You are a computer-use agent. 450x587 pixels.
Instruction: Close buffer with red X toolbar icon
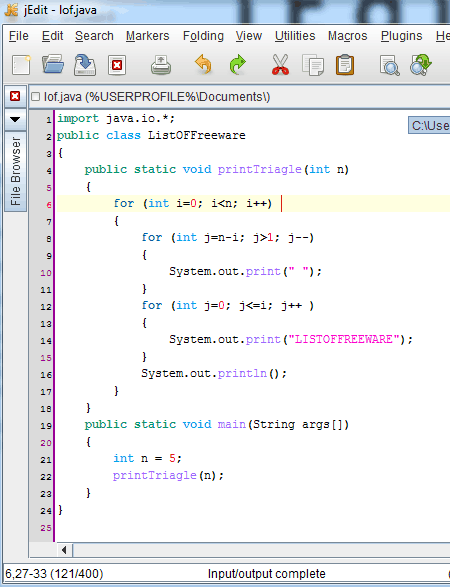point(117,66)
